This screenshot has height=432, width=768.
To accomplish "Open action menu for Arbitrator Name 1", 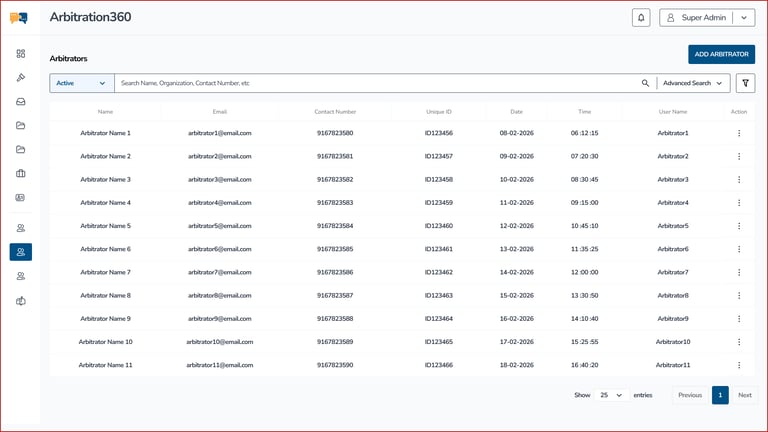I will click(x=739, y=133).
